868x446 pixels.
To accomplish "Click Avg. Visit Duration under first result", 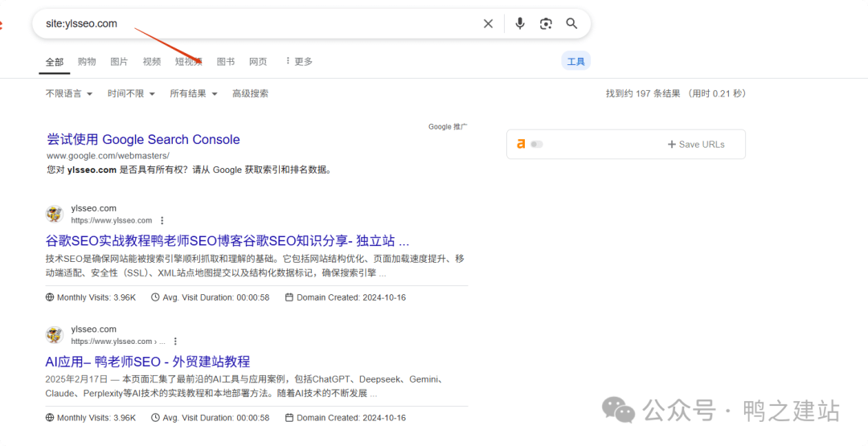I will coord(211,297).
